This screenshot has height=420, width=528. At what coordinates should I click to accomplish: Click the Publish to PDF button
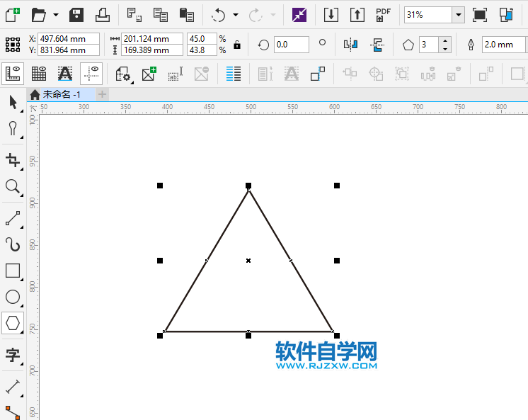(x=383, y=14)
